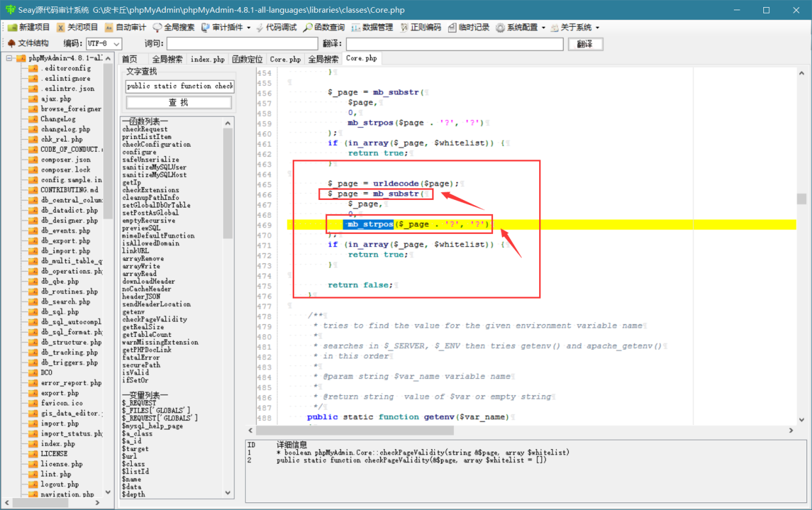Open the 临时记录 temporary notes tool
The image size is (812, 510).
click(469, 28)
